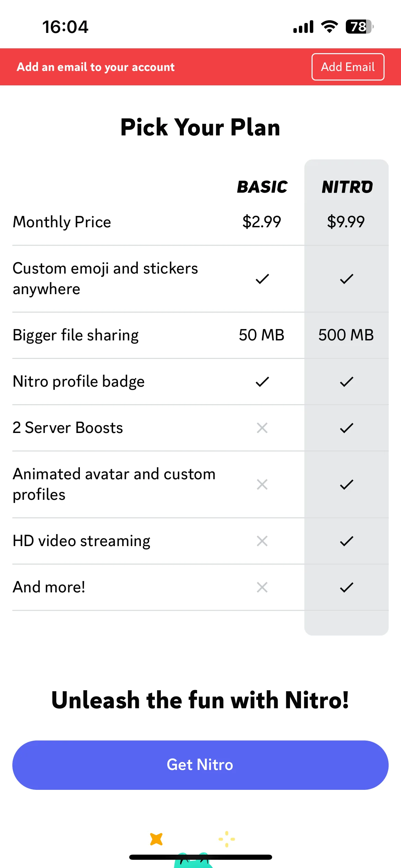Select the BASIC plan column header

tap(262, 187)
